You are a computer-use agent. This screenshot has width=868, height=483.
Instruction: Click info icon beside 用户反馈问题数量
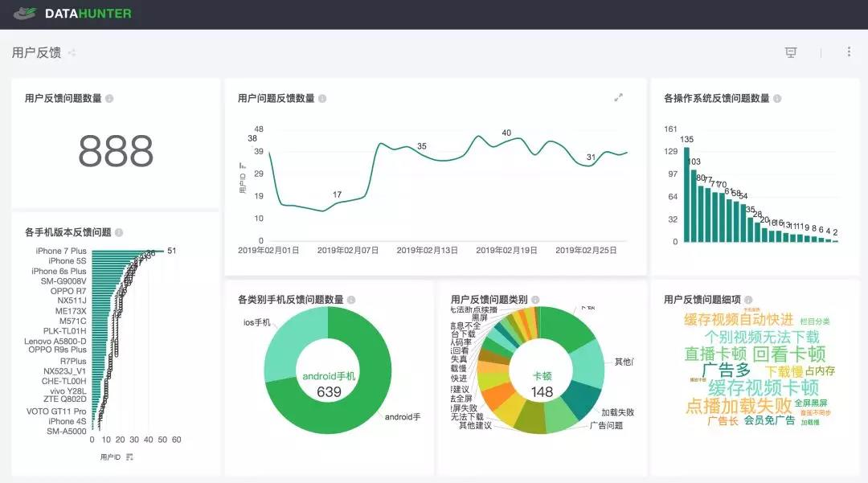tap(109, 99)
